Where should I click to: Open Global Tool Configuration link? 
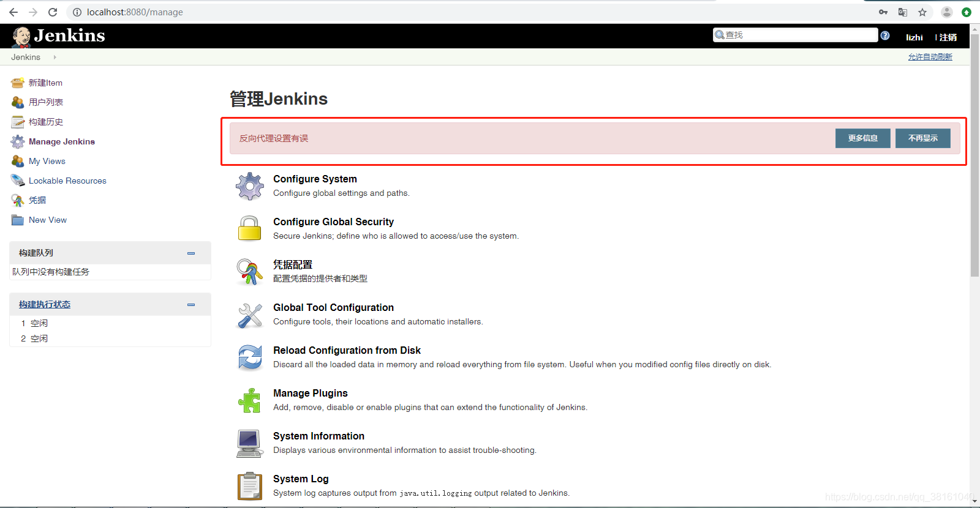pos(333,307)
